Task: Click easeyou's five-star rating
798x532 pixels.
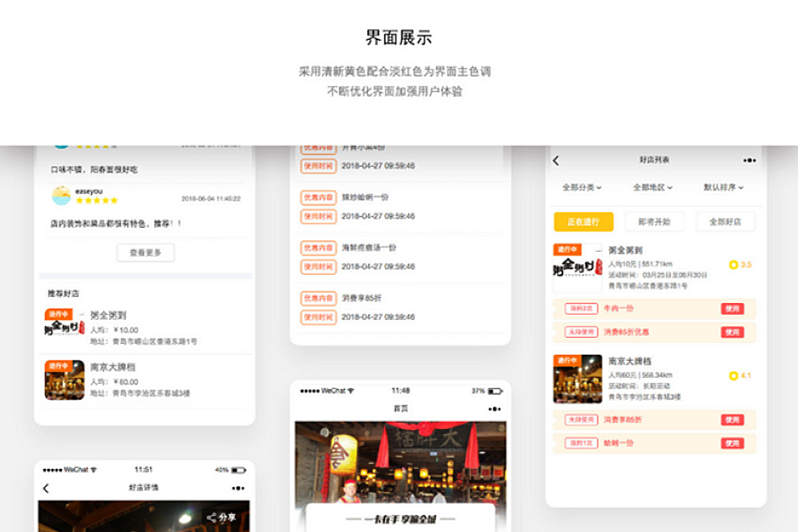Action: pyautogui.click(x=97, y=200)
